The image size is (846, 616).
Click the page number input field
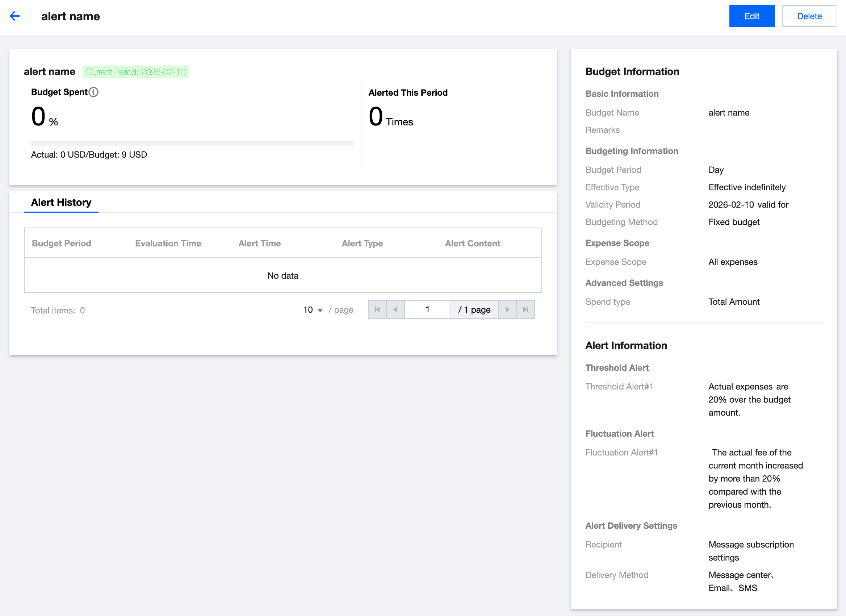tap(427, 310)
